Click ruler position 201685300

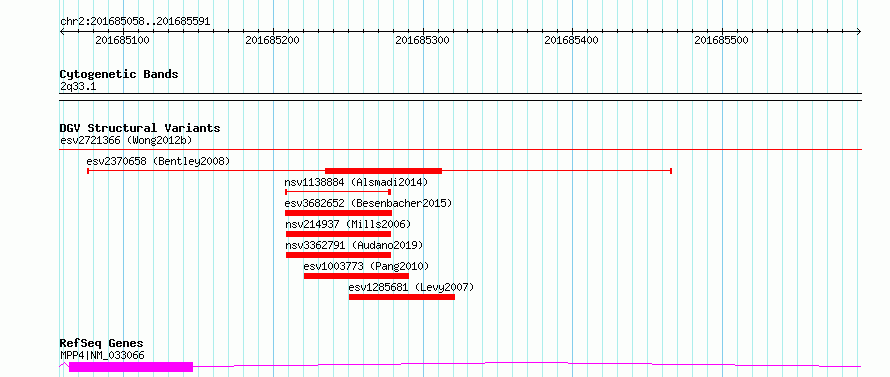[x=422, y=40]
